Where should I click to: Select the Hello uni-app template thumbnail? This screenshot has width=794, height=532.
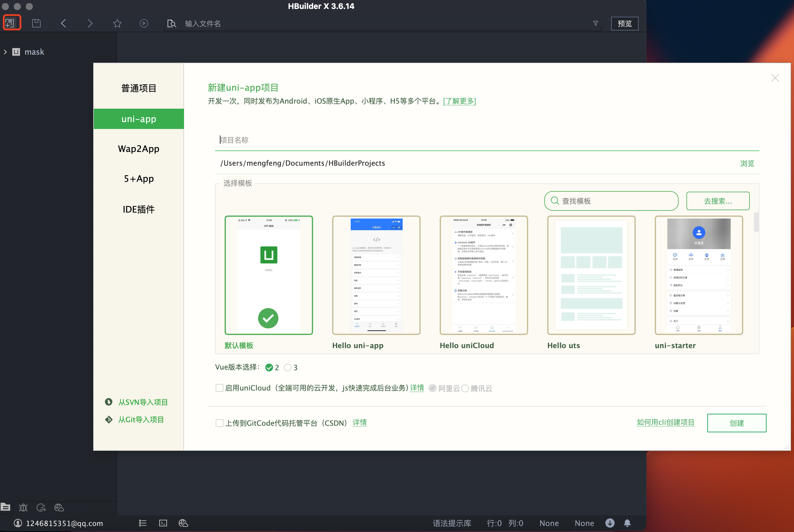(376, 275)
